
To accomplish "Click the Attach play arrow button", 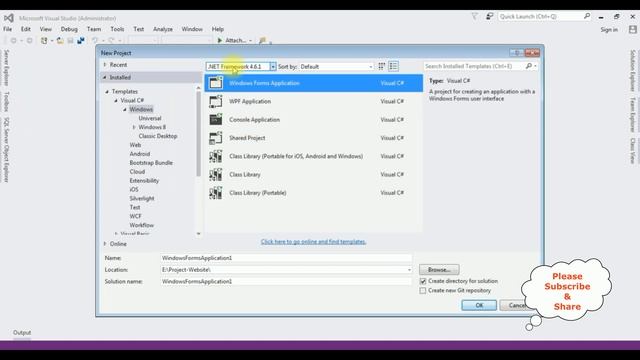I will point(220,40).
